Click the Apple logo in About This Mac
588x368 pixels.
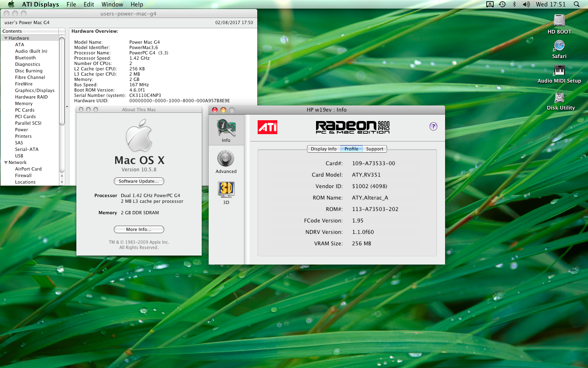tap(139, 135)
